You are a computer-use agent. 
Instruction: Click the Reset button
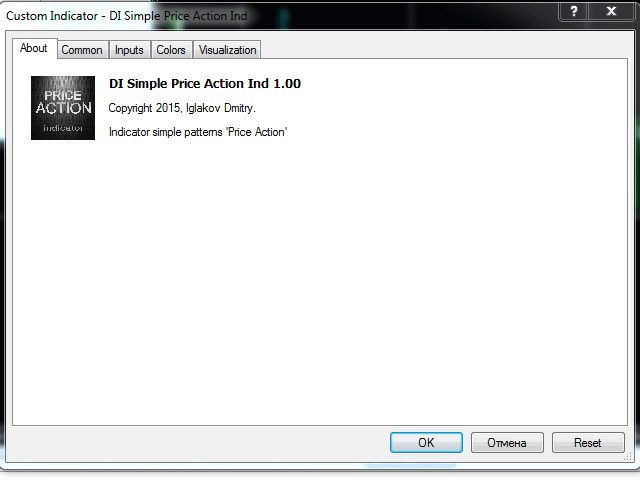(588, 442)
